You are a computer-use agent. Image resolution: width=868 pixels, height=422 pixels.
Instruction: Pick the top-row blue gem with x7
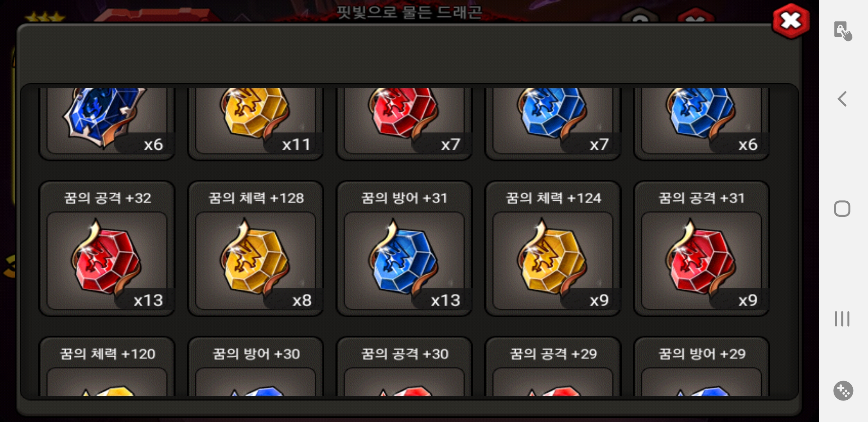point(553,123)
